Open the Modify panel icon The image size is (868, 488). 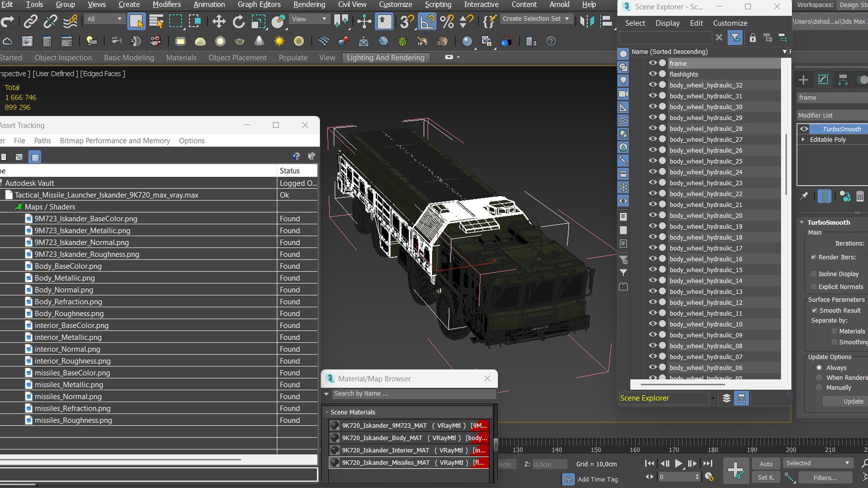(823, 80)
